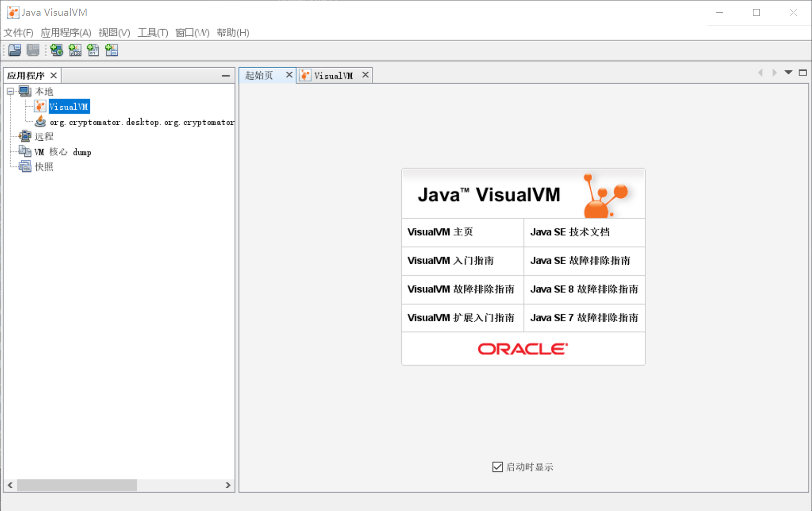The width and height of the screenshot is (812, 511).
Task: Click the Load snapshot toolbar icon
Action: pyautogui.click(x=15, y=50)
